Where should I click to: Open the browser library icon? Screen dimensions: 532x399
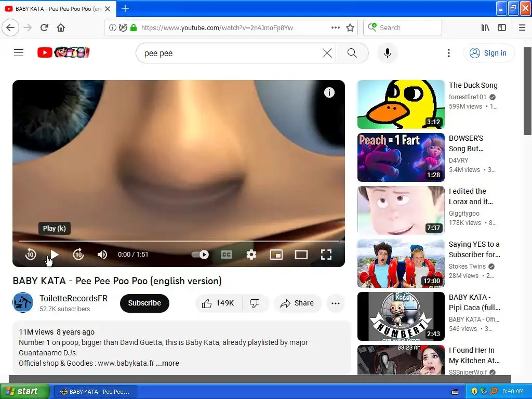coord(485,28)
